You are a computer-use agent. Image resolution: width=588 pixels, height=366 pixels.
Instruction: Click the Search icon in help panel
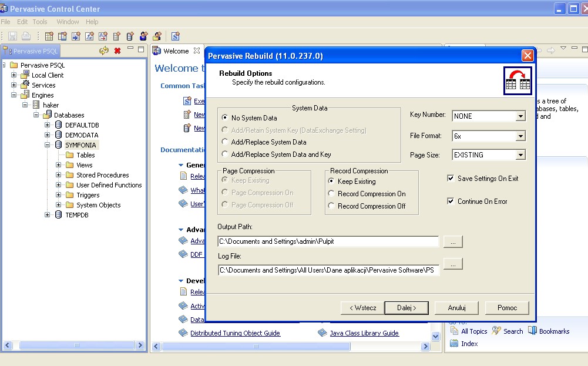pos(496,330)
